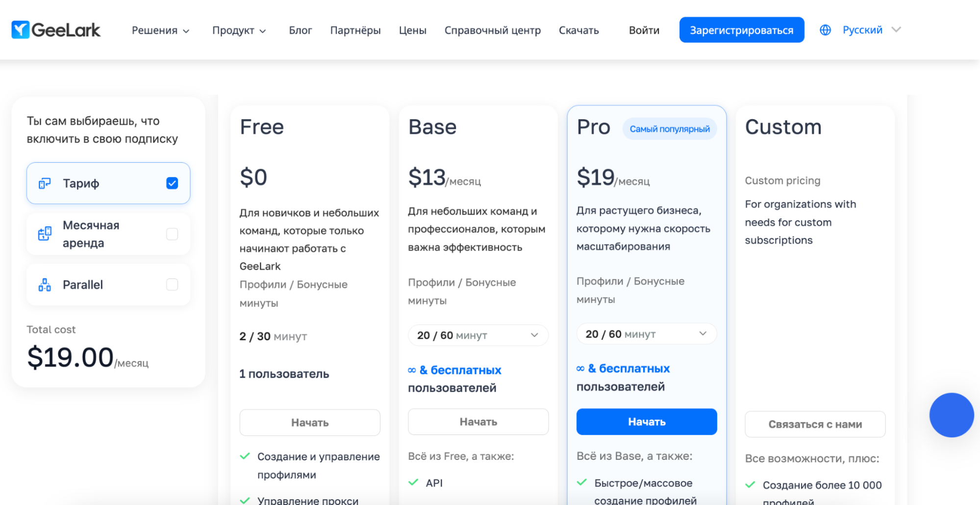The height and width of the screenshot is (505, 980).
Task: Click the Base plan title
Action: coord(432,127)
